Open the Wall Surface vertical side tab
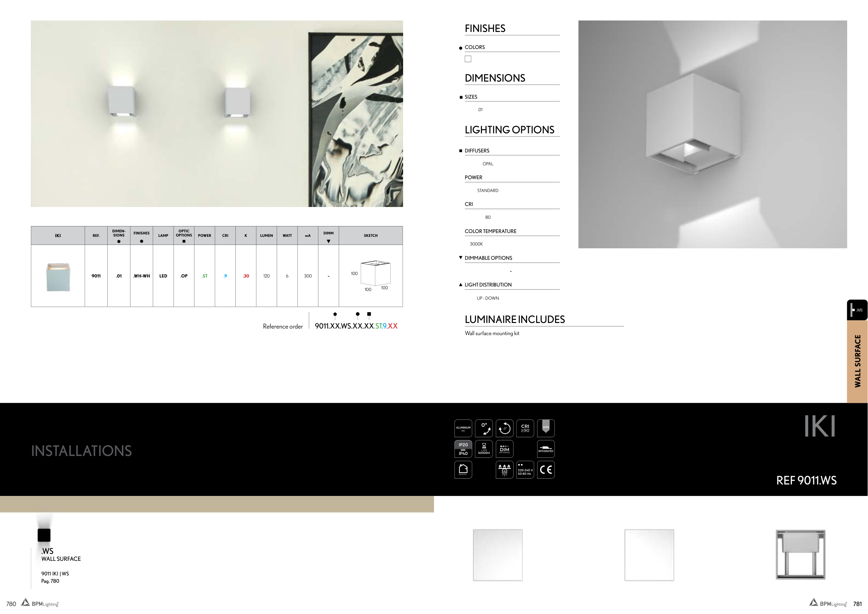Screen dimensions: 868x614 858,361
